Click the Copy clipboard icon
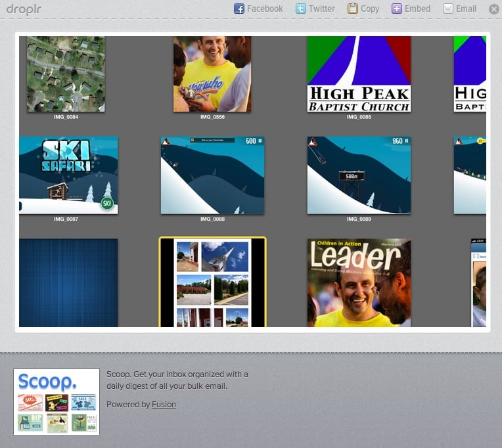The width and height of the screenshot is (502, 448). pyautogui.click(x=352, y=9)
